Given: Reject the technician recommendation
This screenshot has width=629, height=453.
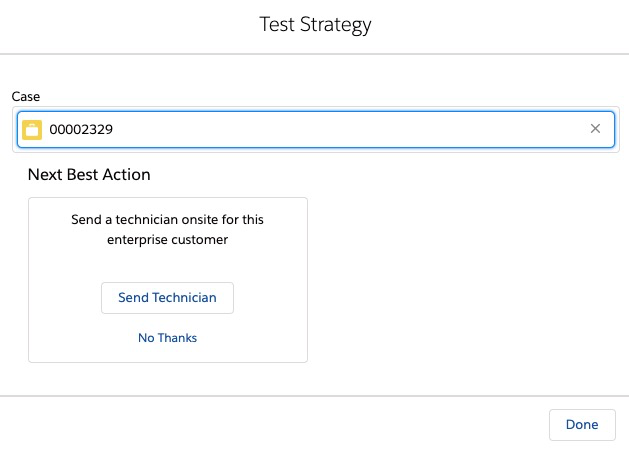Looking at the screenshot, I should (x=167, y=338).
